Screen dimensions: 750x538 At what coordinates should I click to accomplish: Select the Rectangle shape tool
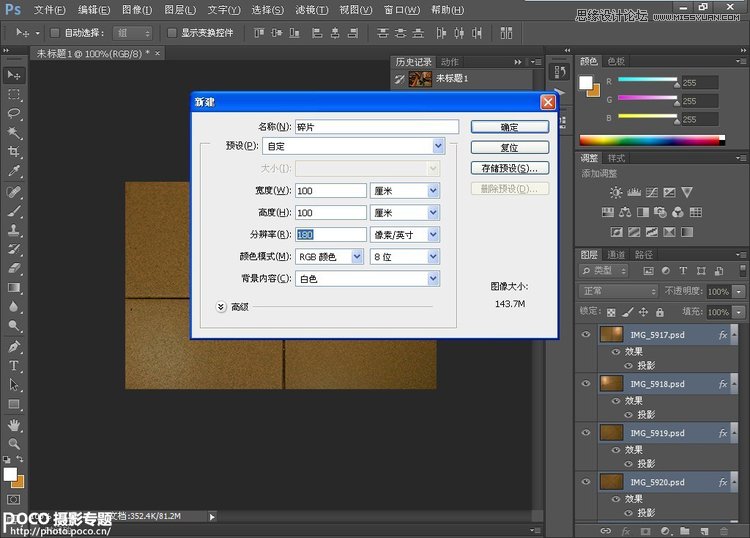click(x=14, y=405)
